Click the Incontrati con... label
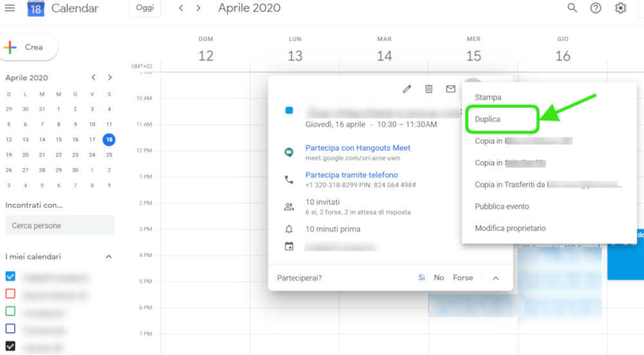This screenshot has width=644, height=355. pyautogui.click(x=33, y=205)
